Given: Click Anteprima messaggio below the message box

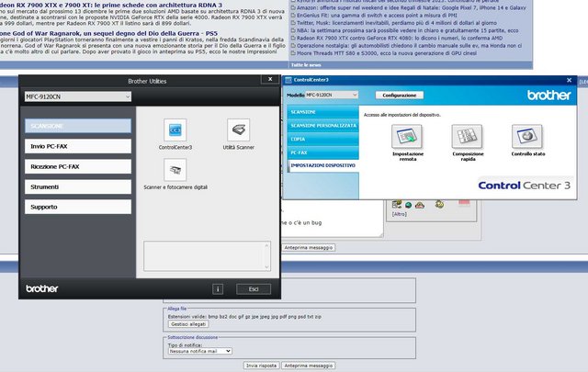Looking at the screenshot, I should pyautogui.click(x=309, y=248).
